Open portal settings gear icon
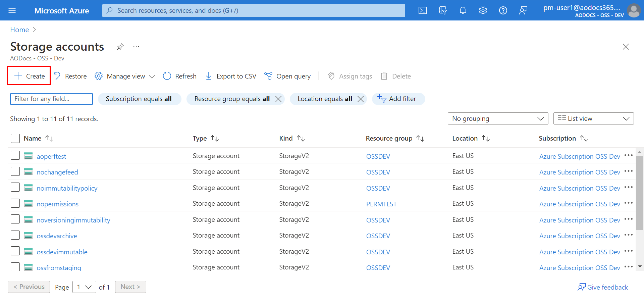The image size is (644, 302). pyautogui.click(x=483, y=10)
